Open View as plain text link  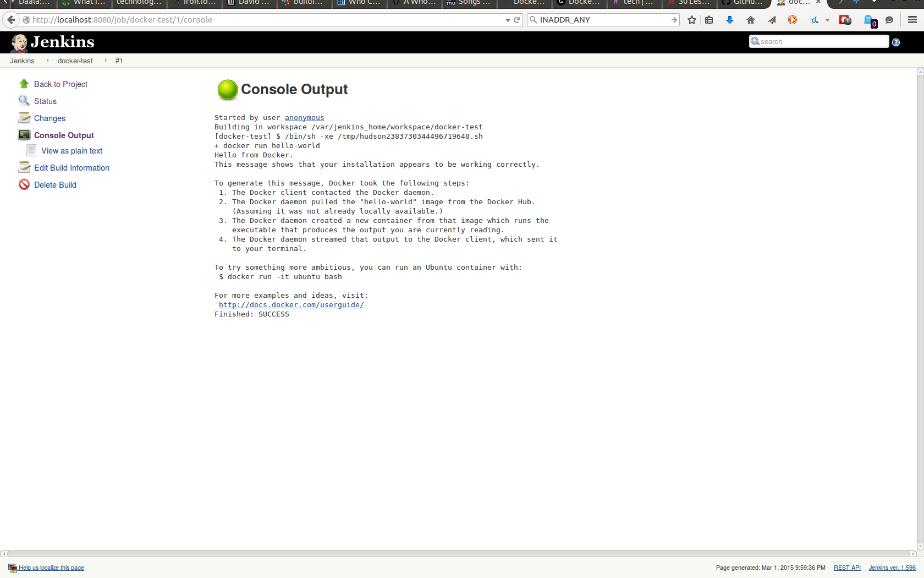(71, 151)
